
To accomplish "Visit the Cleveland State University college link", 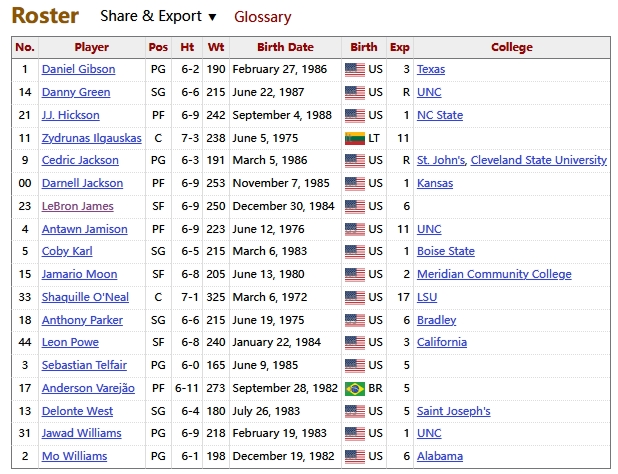I will (538, 160).
